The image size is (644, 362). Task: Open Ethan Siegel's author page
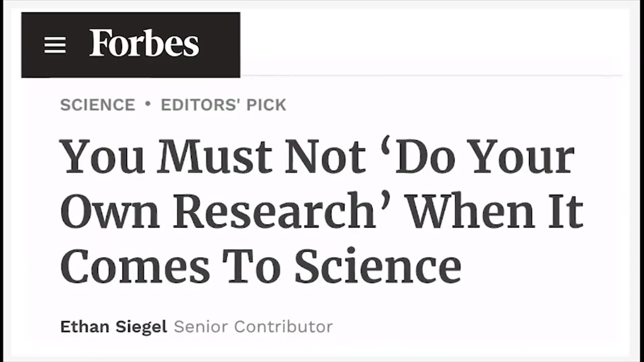pos(114,327)
